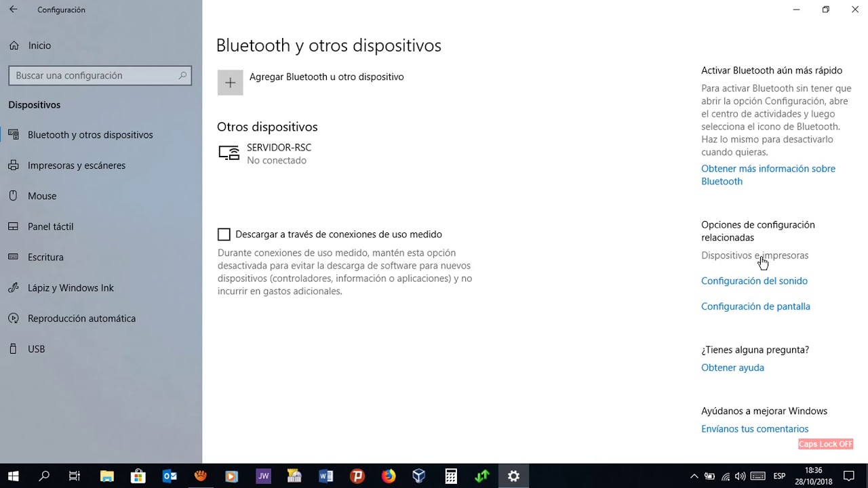Open Task View from taskbar
The width and height of the screenshot is (868, 488).
[75, 476]
